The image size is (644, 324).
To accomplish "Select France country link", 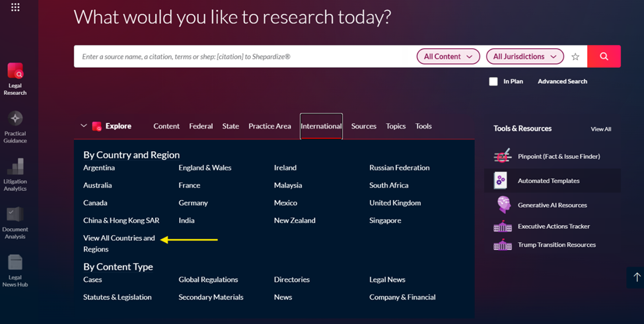I will tap(190, 185).
